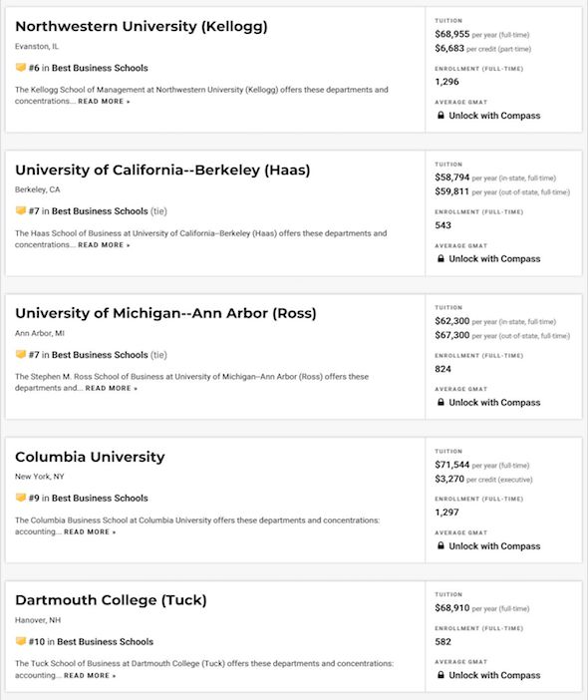The height and width of the screenshot is (700, 588).
Task: Click the lock icon in Berkeley Haas GMAT
Action: click(x=441, y=258)
